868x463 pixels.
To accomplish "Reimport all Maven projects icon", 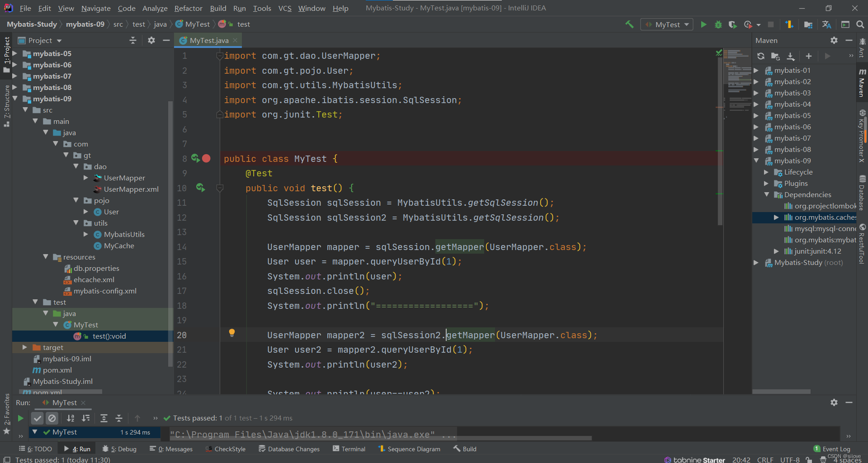I will (x=761, y=56).
